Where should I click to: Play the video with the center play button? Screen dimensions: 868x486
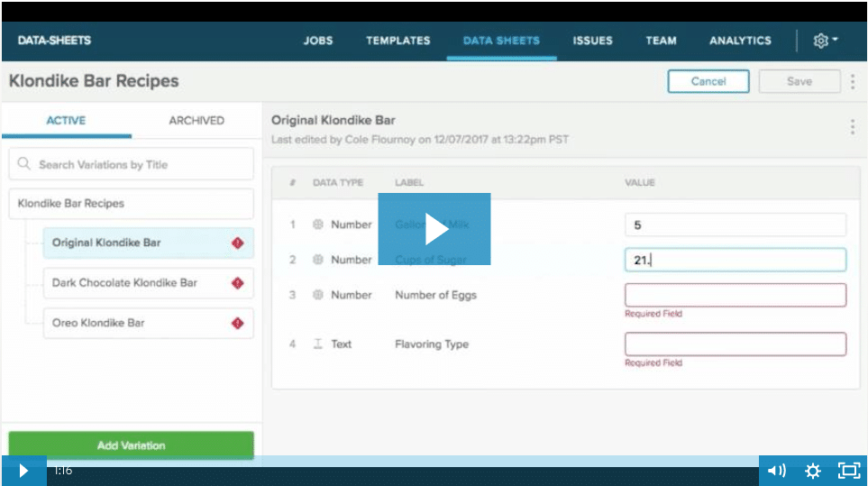tap(434, 229)
